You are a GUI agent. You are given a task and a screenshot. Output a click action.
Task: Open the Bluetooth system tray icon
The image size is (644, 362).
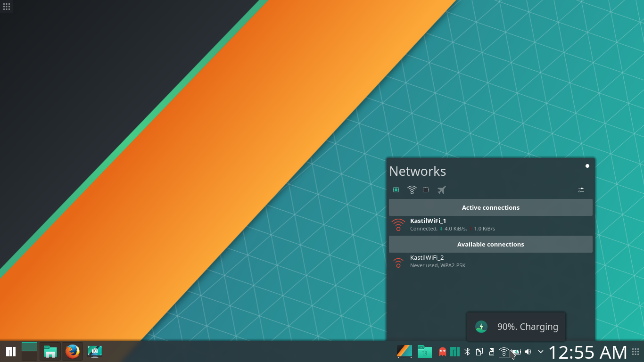(467, 352)
